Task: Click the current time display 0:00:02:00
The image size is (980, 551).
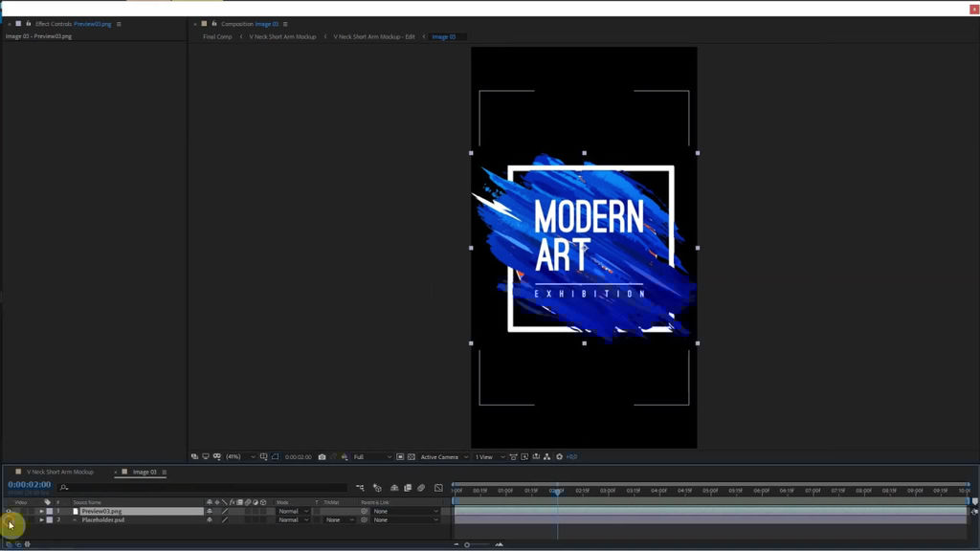Action: click(x=30, y=485)
